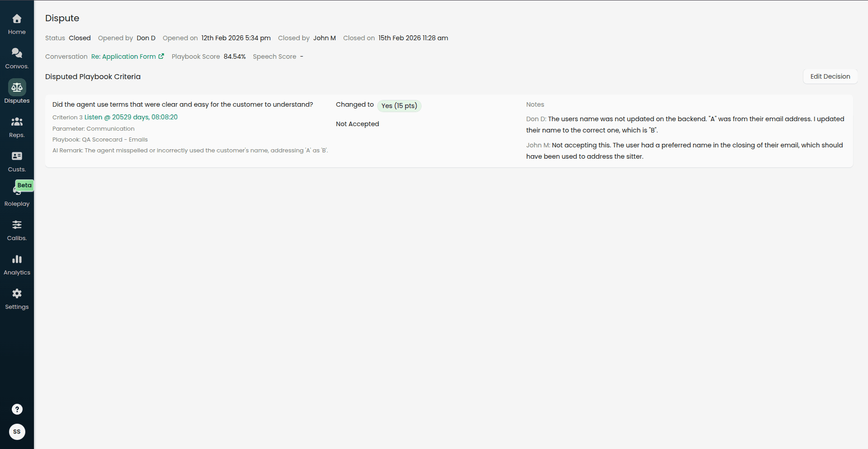Select the Yes (15 pts) changed score chip
The image size is (868, 449).
(399, 105)
